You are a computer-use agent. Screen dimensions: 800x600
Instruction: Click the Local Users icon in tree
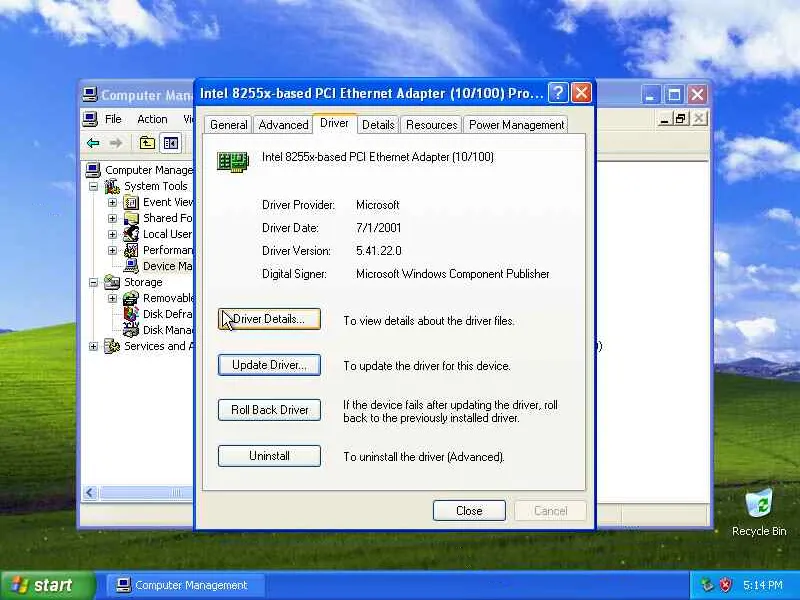click(131, 234)
